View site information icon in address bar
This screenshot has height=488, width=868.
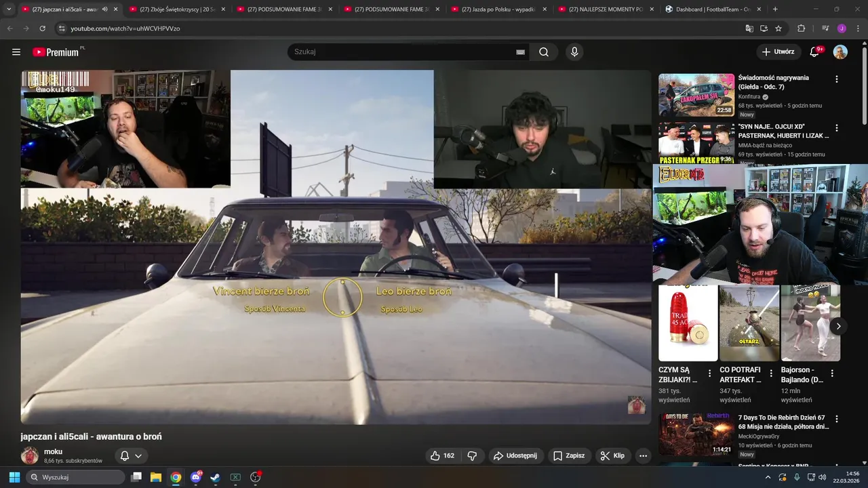point(62,28)
